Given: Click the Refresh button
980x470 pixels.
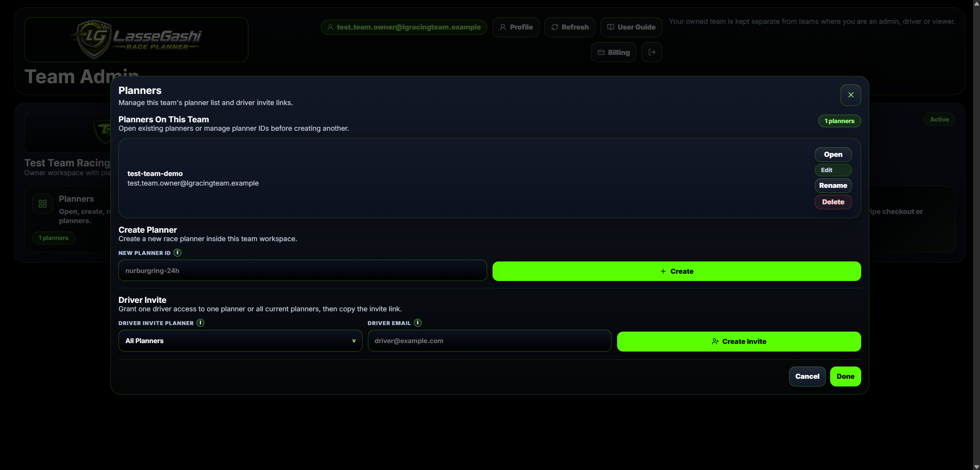Looking at the screenshot, I should tap(570, 27).
